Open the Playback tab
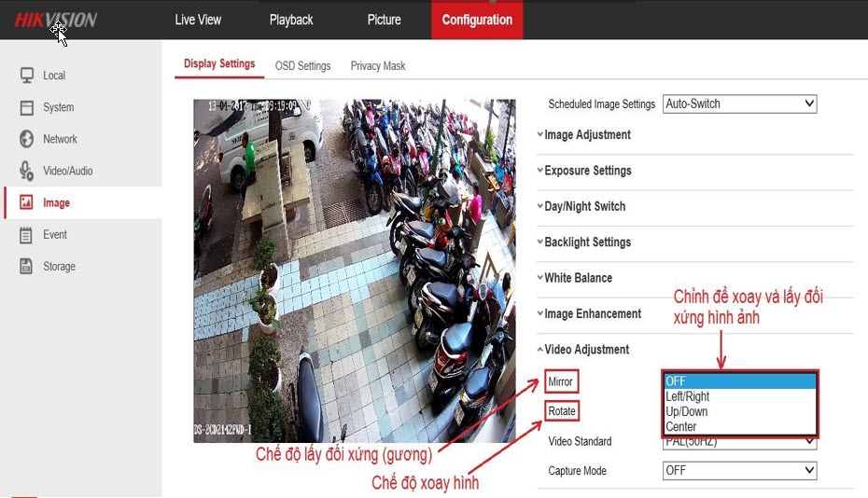 [291, 20]
